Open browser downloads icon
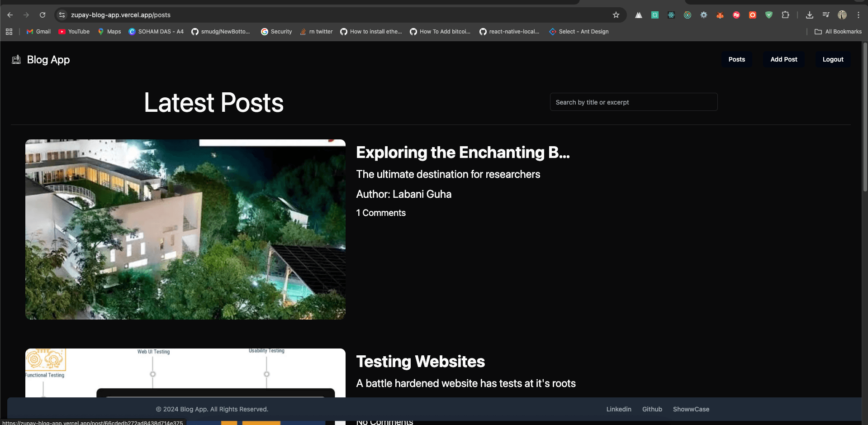This screenshot has height=425, width=868. coord(810,15)
